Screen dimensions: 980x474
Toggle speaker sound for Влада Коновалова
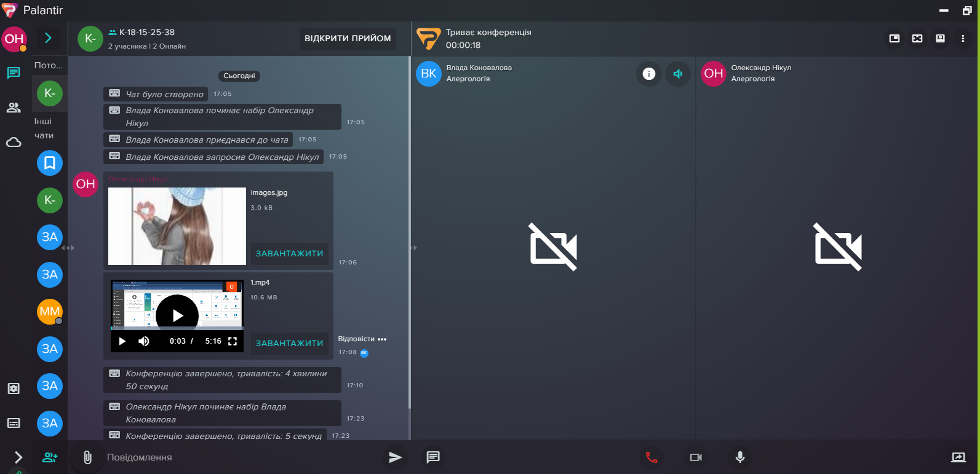[677, 74]
